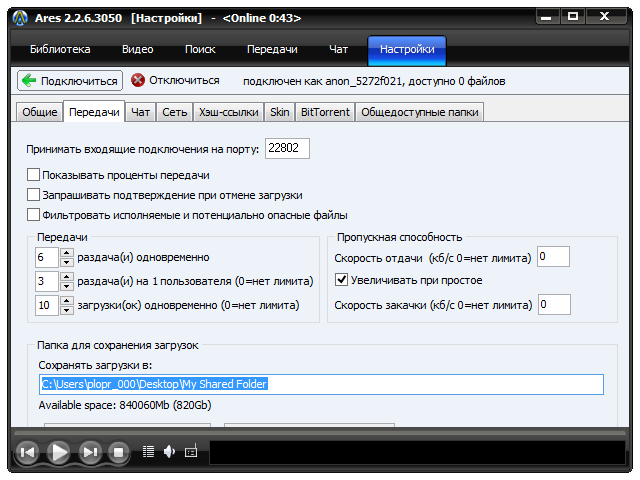
Task: Increase simultaneous uploads spinner above 6
Action: (67, 253)
